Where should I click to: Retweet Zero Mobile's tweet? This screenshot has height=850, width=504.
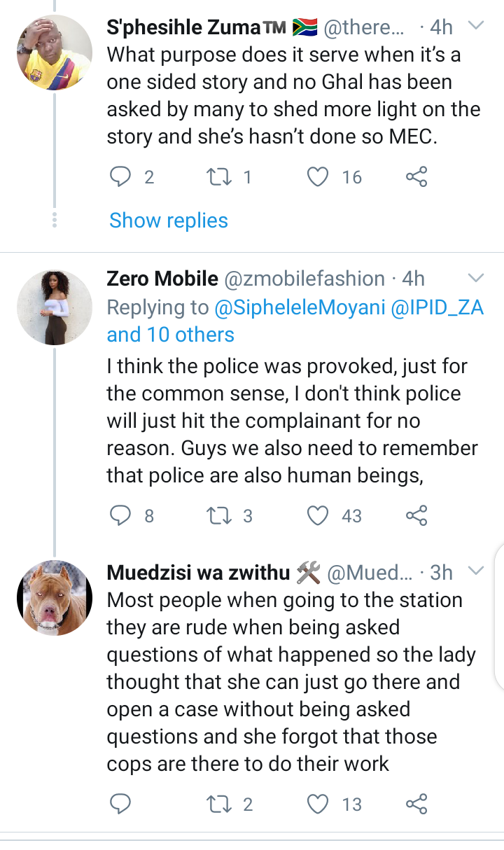tap(219, 516)
